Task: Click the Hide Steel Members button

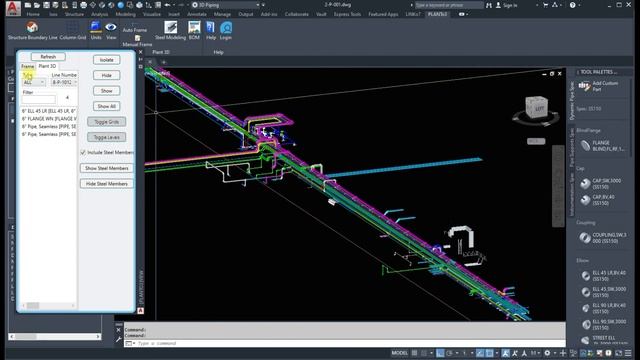Action: (107, 184)
